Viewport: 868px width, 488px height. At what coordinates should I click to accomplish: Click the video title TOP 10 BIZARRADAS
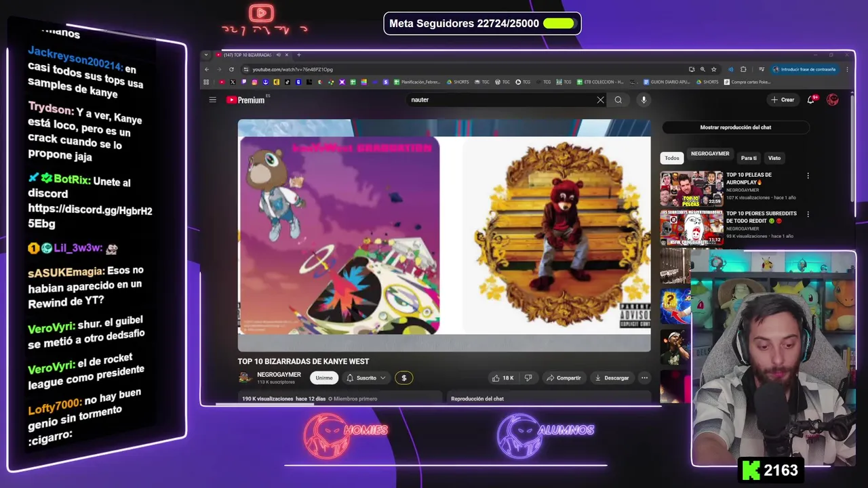(x=303, y=361)
